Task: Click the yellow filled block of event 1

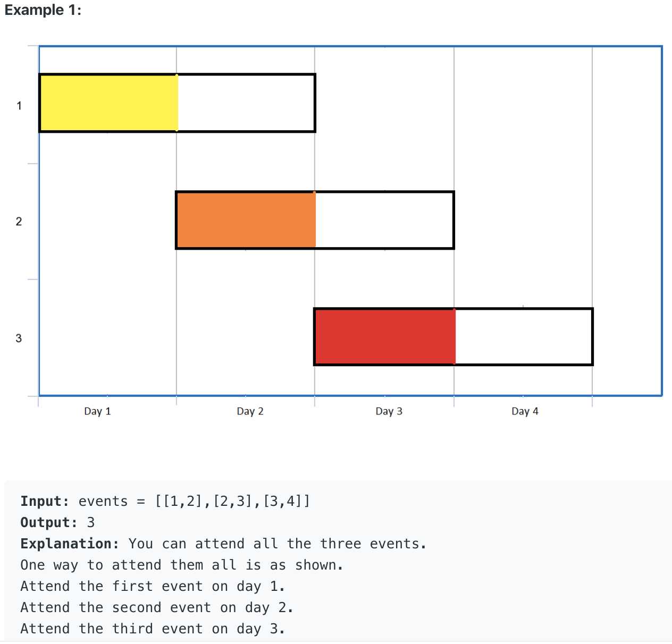Action: (x=108, y=103)
